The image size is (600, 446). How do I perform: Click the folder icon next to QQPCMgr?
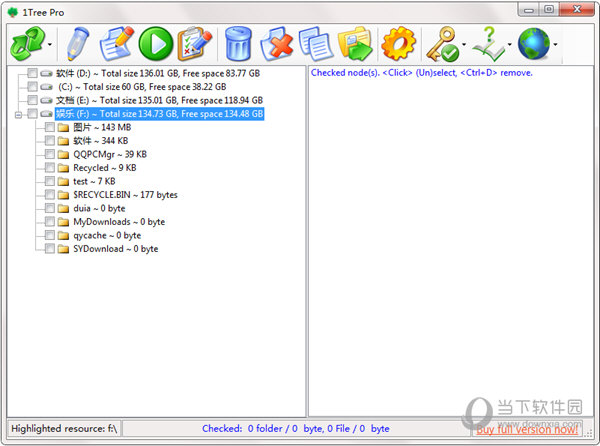coord(63,154)
